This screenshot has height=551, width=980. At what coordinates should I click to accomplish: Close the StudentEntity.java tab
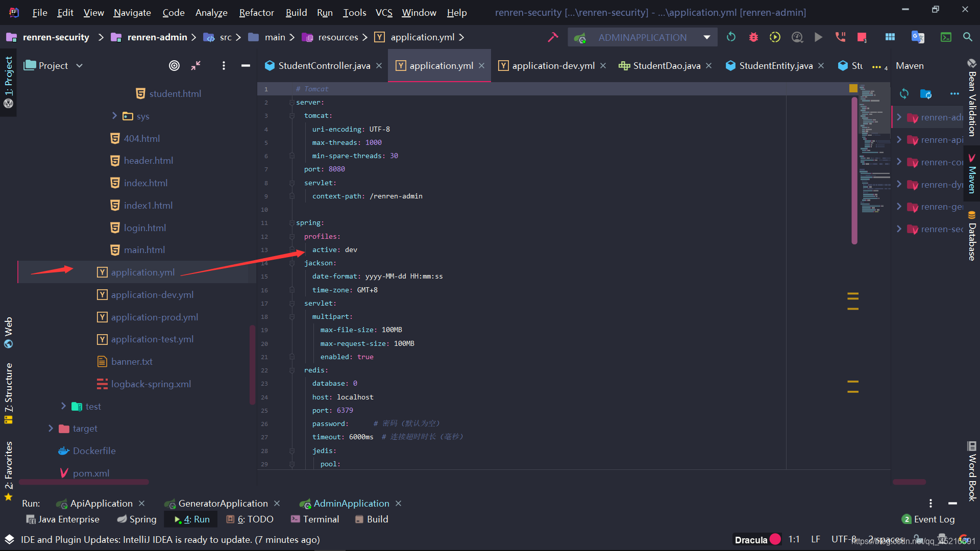point(821,66)
